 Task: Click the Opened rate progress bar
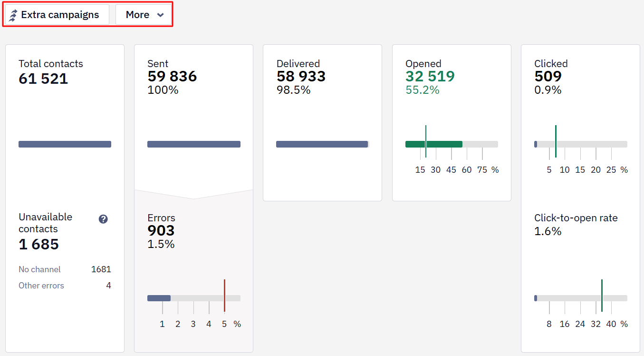click(x=452, y=144)
